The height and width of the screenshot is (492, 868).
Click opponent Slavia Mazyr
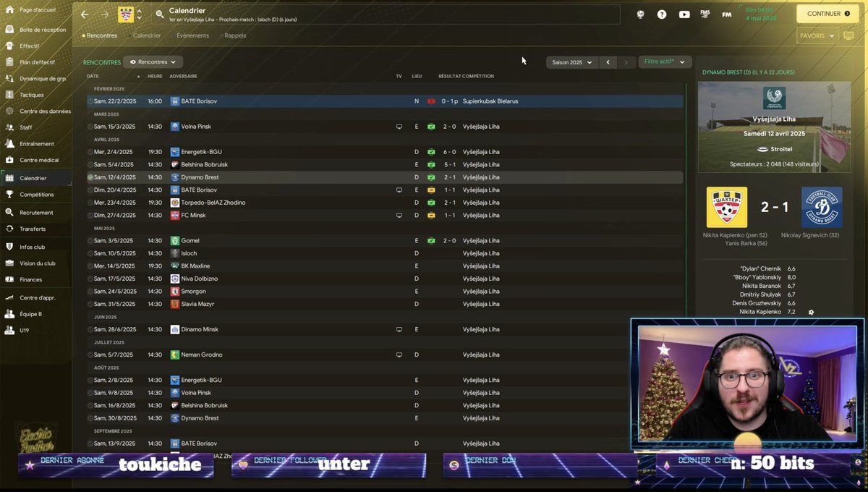pyautogui.click(x=197, y=304)
